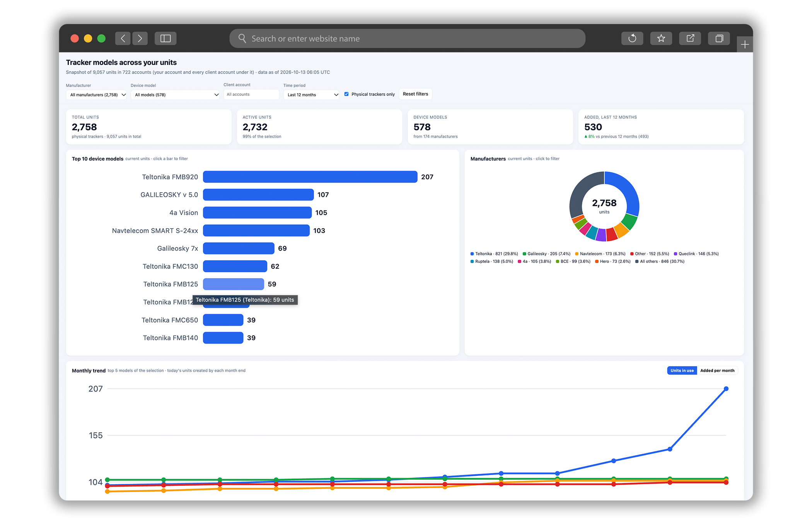Viewport: 812px width, 528px height.
Task: Click the Queclink legend entry
Action: 696,254
